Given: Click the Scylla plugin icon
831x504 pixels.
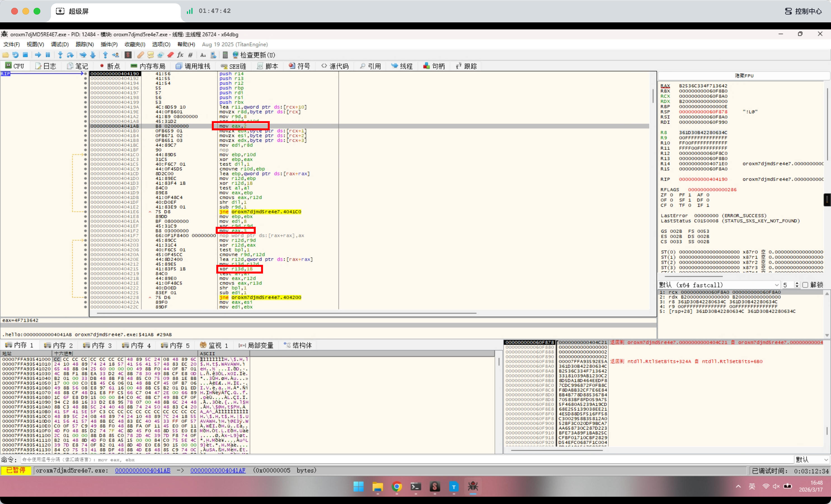Looking at the screenshot, I should coord(128,55).
